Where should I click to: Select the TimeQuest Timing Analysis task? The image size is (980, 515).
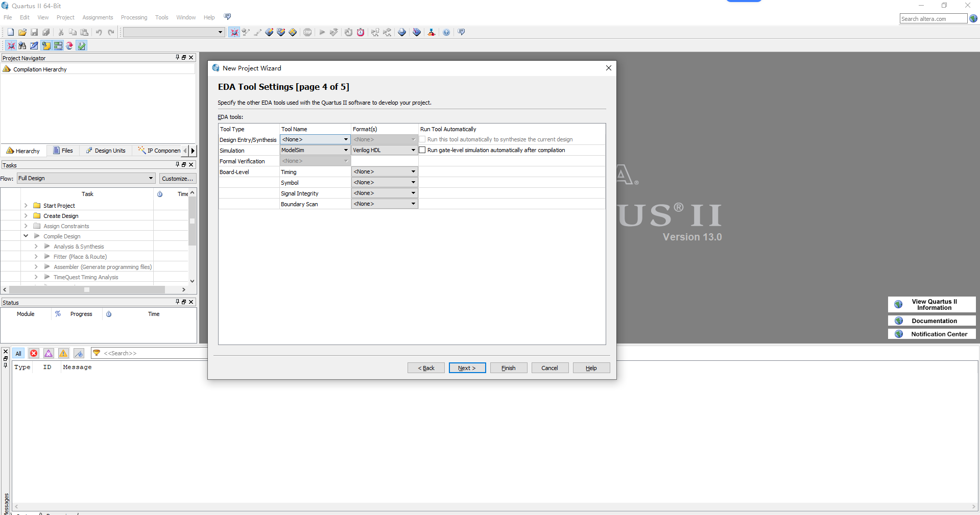[86, 277]
